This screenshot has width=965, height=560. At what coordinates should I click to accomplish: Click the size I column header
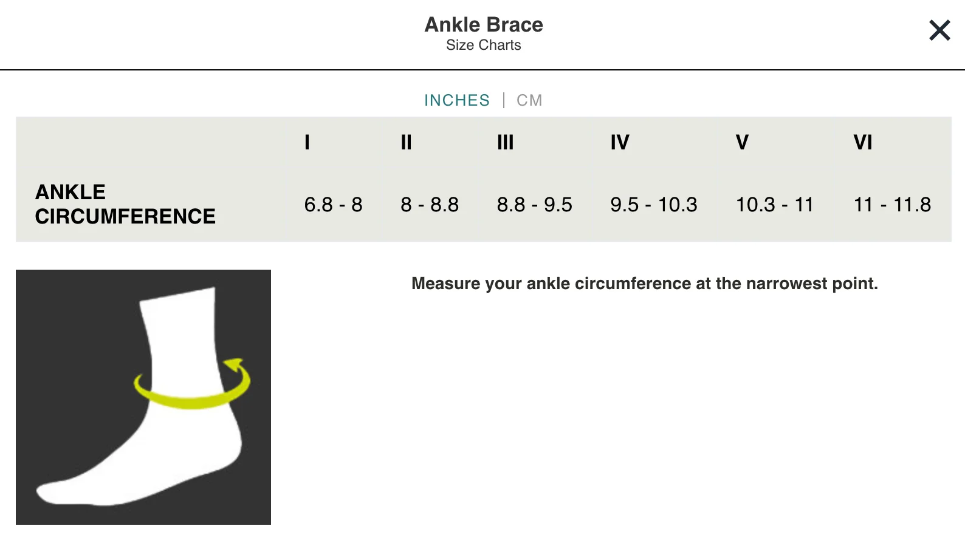pos(307,142)
